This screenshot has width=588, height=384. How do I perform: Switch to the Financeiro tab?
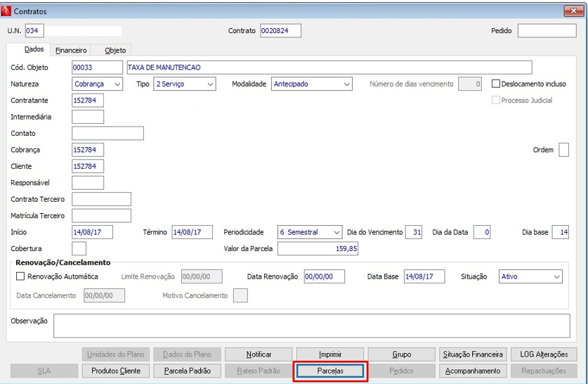pos(71,51)
